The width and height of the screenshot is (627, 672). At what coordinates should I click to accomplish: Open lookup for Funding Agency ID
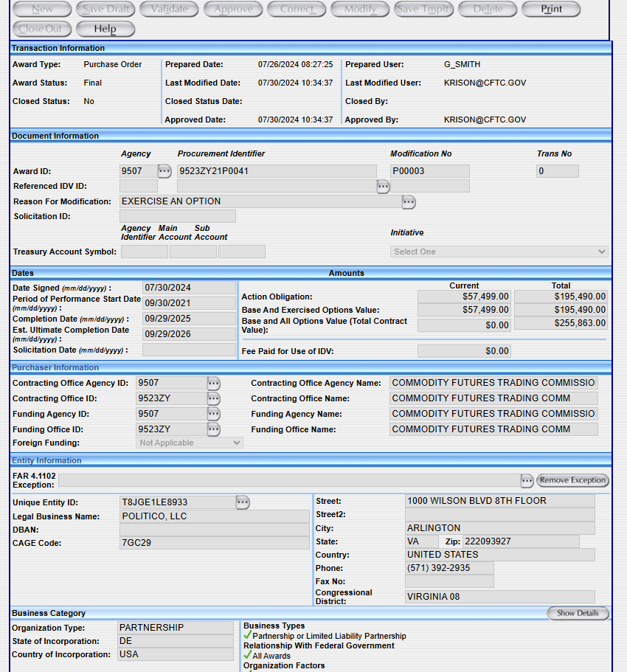point(213,414)
